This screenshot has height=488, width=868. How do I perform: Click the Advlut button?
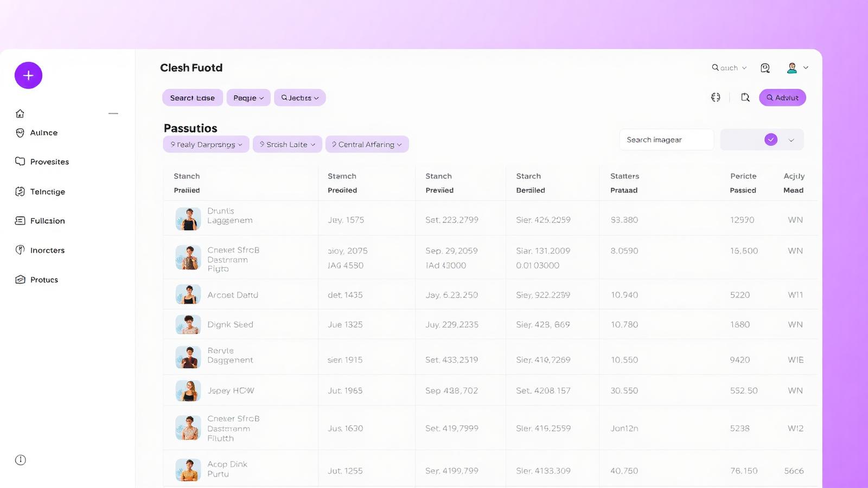coord(782,98)
